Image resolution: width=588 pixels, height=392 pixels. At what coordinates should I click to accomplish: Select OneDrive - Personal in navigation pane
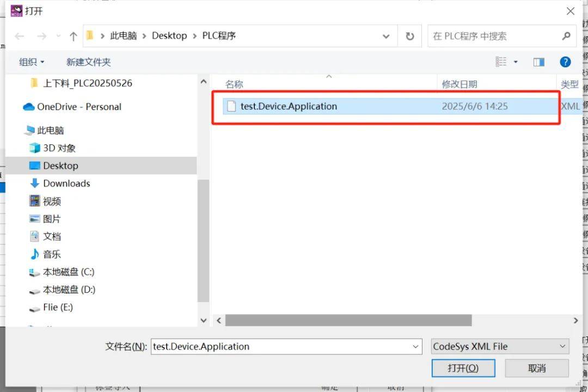pyautogui.click(x=79, y=107)
